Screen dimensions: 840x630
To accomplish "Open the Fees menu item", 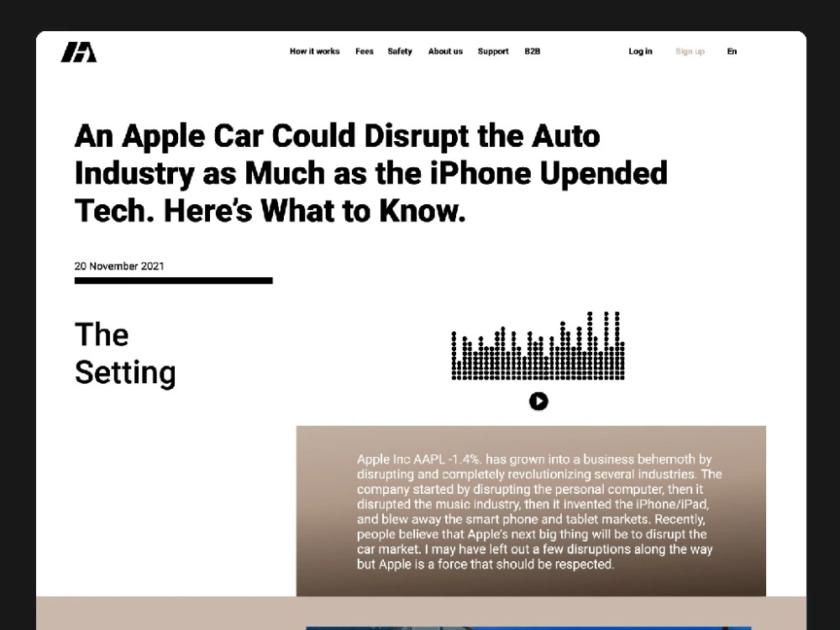I will (x=365, y=51).
